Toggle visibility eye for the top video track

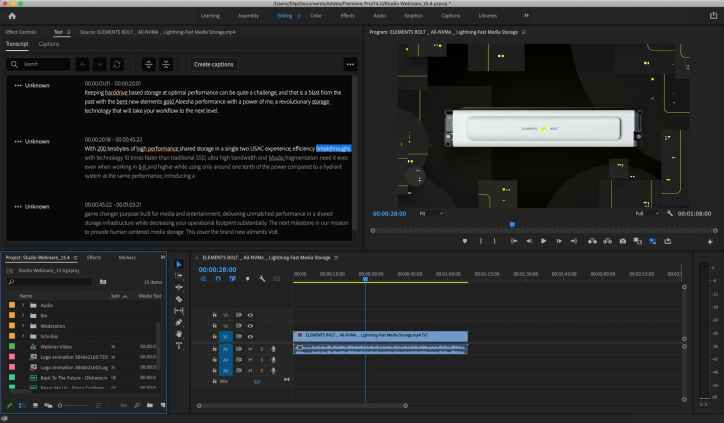coord(250,315)
